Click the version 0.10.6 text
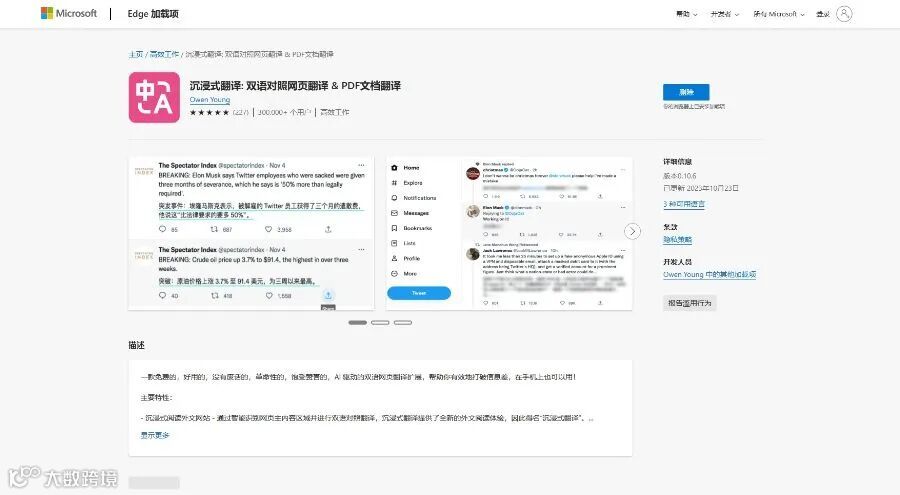 click(680, 176)
